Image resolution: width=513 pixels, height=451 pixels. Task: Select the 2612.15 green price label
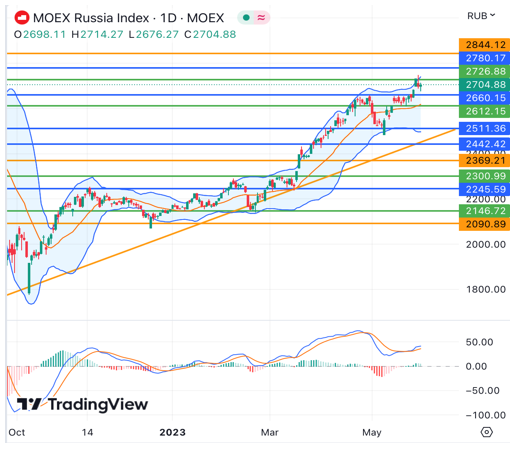pos(484,111)
